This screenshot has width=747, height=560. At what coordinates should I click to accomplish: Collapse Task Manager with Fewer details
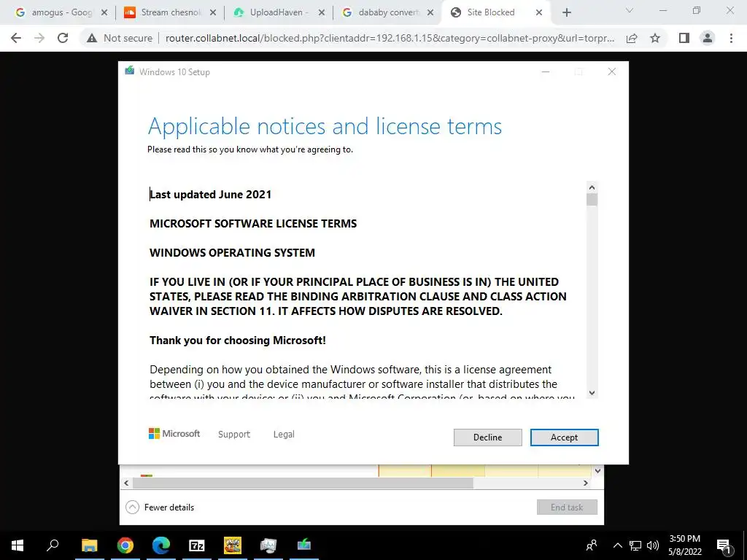[x=160, y=507]
